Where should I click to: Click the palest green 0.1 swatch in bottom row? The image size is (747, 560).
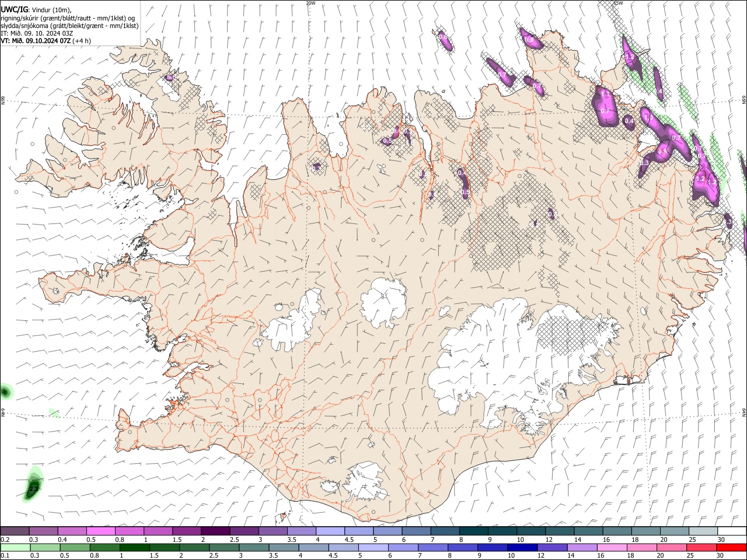tap(15, 548)
